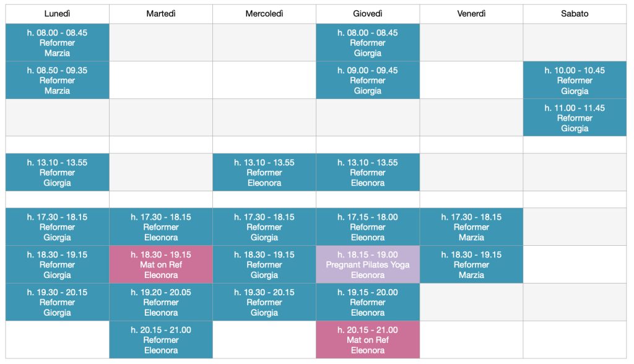Image resolution: width=634 pixels, height=364 pixels.
Task: Open Lunedì 19.30 - 20.15 Reformer Giorgia
Action: (58, 302)
